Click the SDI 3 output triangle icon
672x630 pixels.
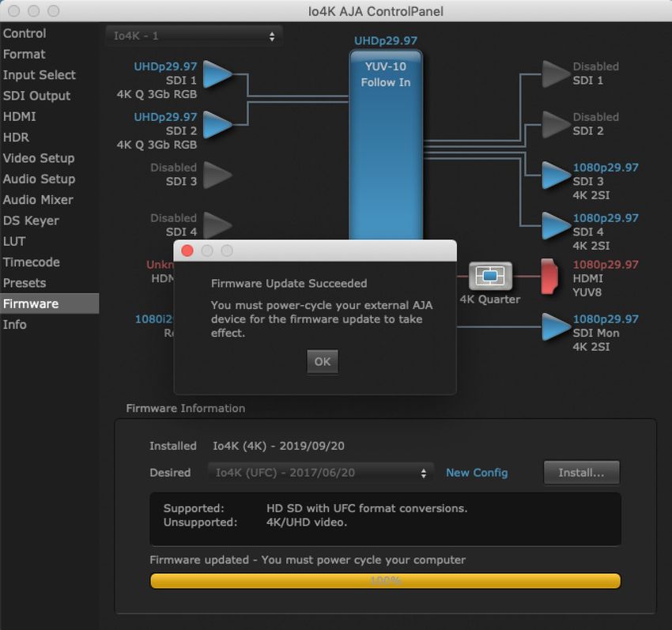coord(556,175)
